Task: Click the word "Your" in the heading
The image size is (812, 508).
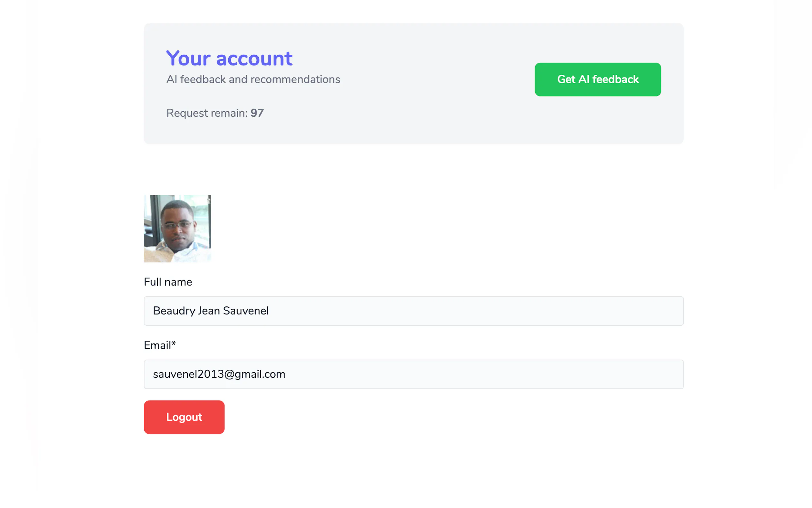Action: pyautogui.click(x=188, y=59)
